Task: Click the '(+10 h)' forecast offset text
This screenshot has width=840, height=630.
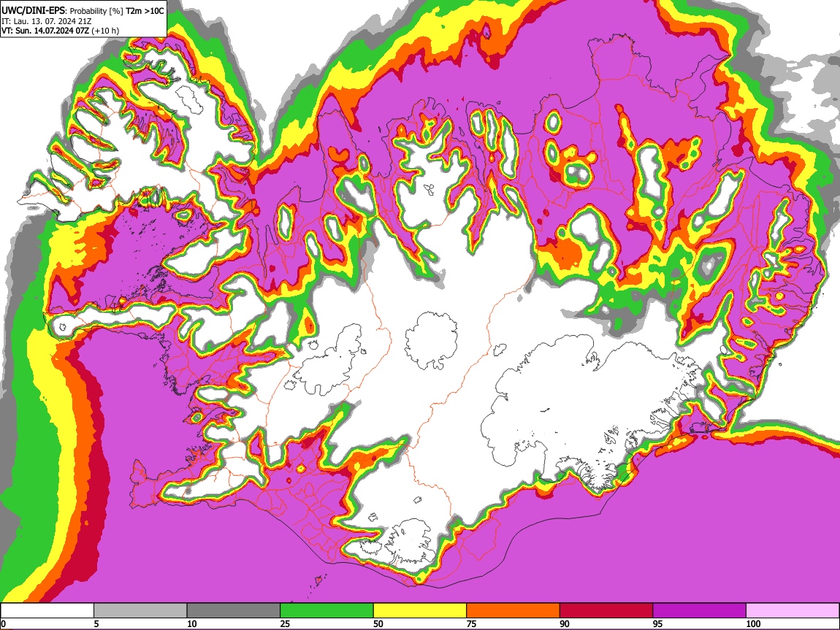Action: pyautogui.click(x=105, y=31)
